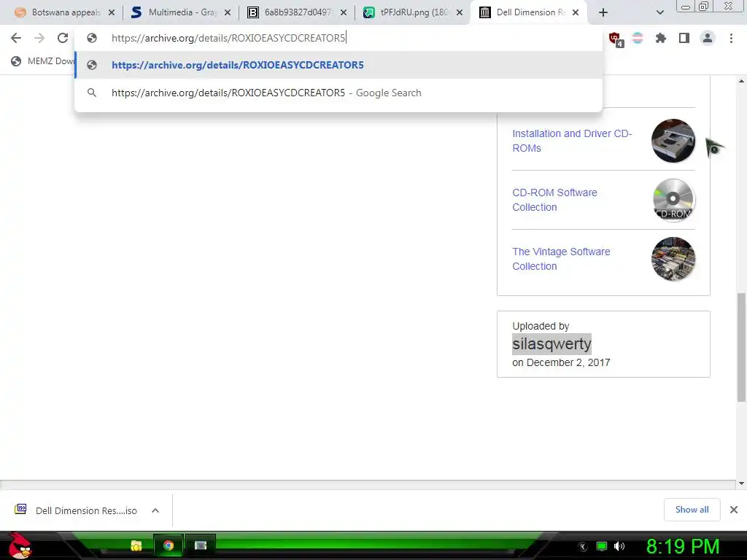The width and height of the screenshot is (747, 560).
Task: Select the Chrome taskbar icon
Action: (x=169, y=545)
